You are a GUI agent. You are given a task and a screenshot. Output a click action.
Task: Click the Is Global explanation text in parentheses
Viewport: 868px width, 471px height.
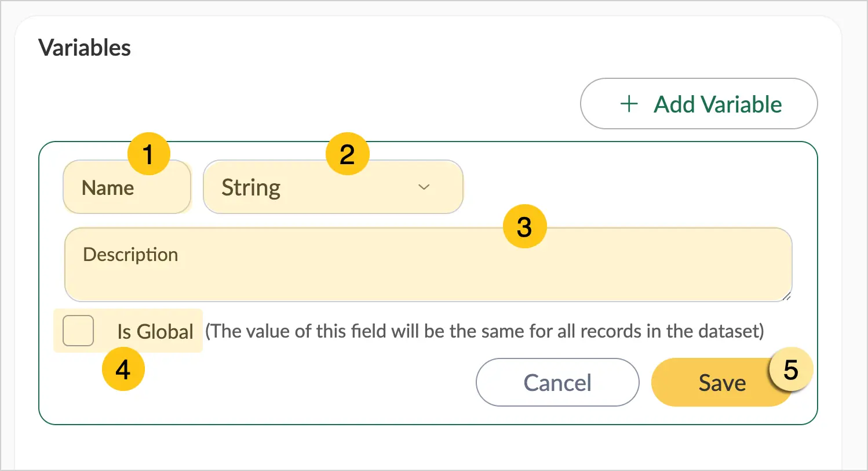point(485,331)
